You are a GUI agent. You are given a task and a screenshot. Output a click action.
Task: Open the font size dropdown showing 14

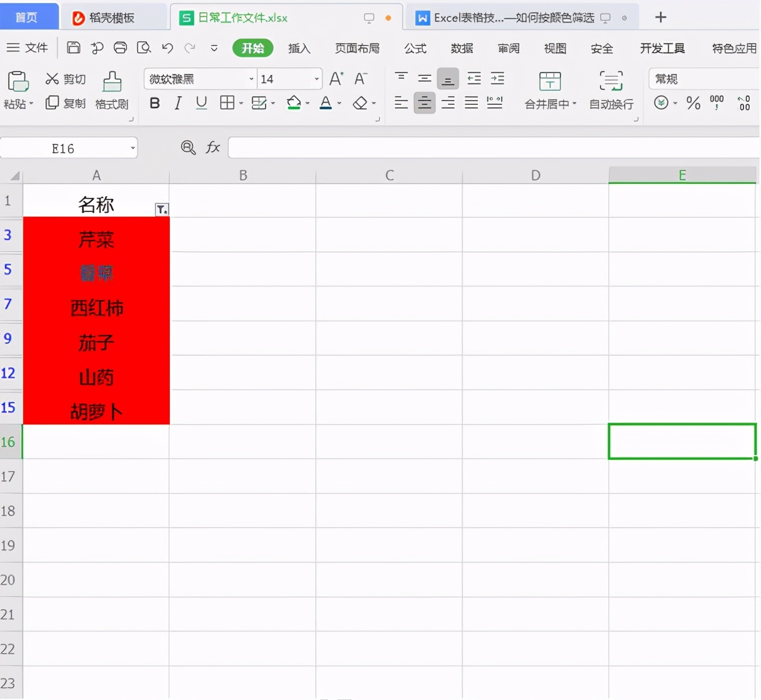coord(316,79)
